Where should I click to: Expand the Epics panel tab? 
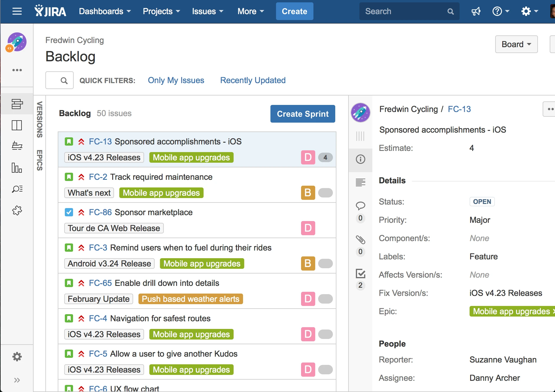coord(39,160)
